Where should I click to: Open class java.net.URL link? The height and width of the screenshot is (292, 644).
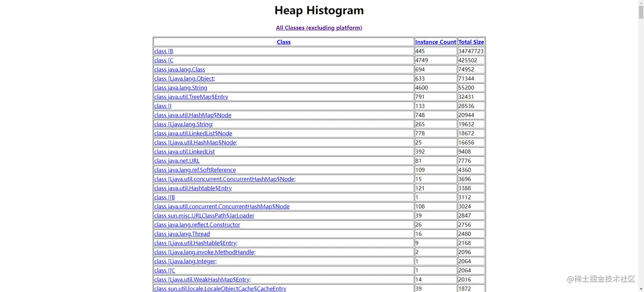(177, 161)
